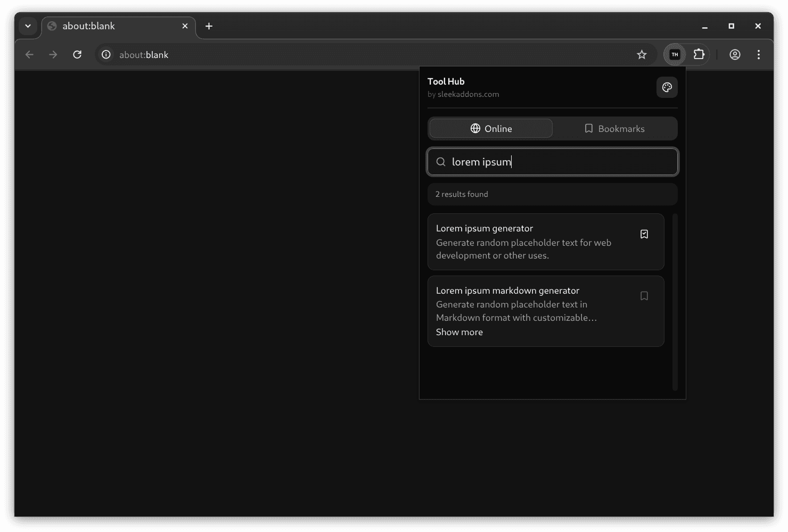
Task: Open the tab search chevron
Action: (x=28, y=26)
